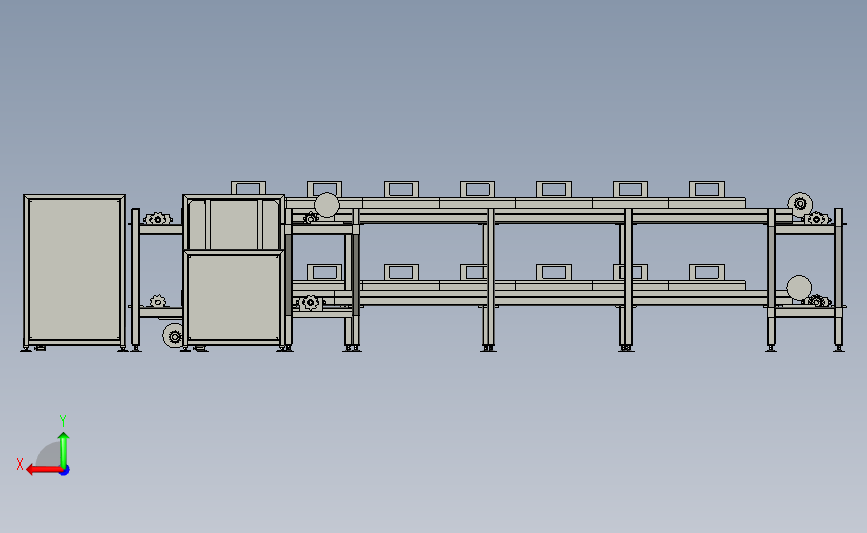867x533 pixels.
Task: Select the gear wheel at floor level beside second cabinet
Action: [x=174, y=336]
